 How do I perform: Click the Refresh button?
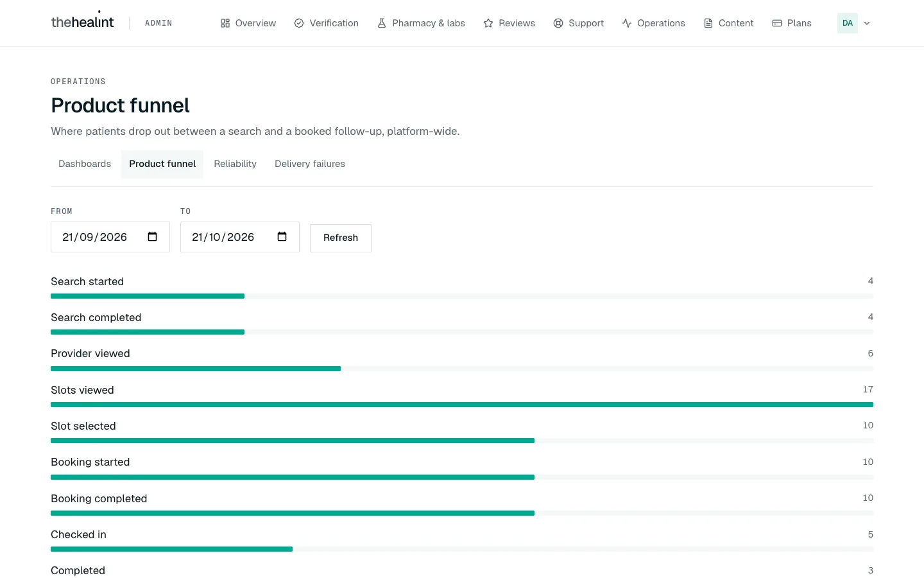point(341,238)
